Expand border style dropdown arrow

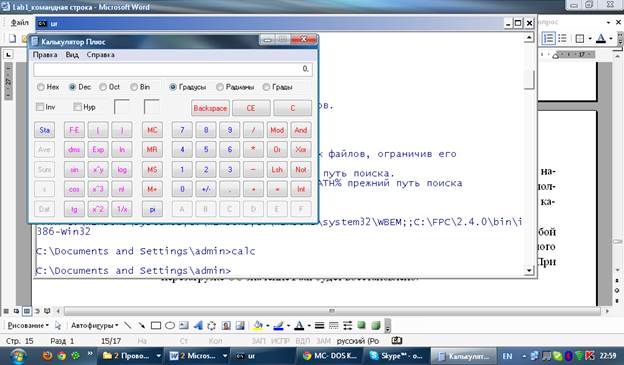[589, 39]
